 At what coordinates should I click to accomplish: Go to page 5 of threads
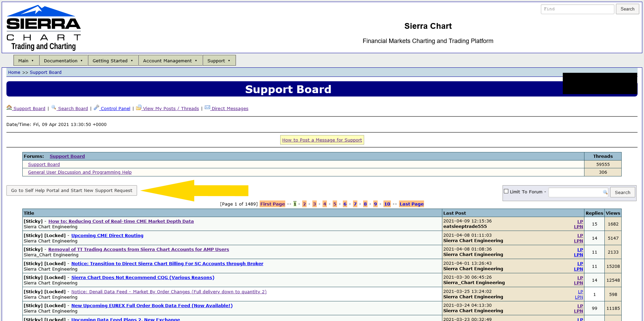click(335, 204)
